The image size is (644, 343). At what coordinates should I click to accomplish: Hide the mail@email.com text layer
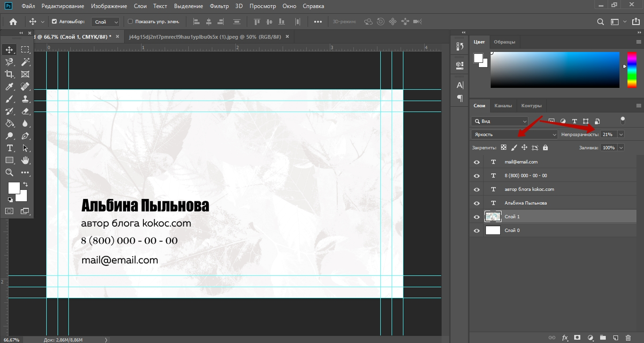click(x=477, y=162)
